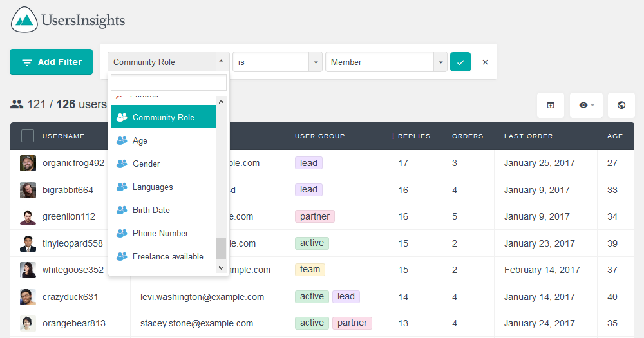Click the dropdown search input field
This screenshot has width=644, height=338.
pos(168,82)
